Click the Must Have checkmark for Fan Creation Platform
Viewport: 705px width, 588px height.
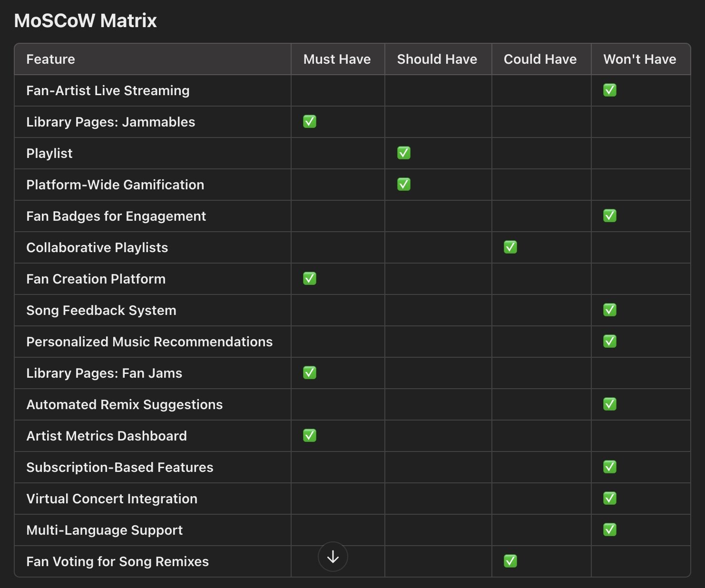pyautogui.click(x=310, y=278)
